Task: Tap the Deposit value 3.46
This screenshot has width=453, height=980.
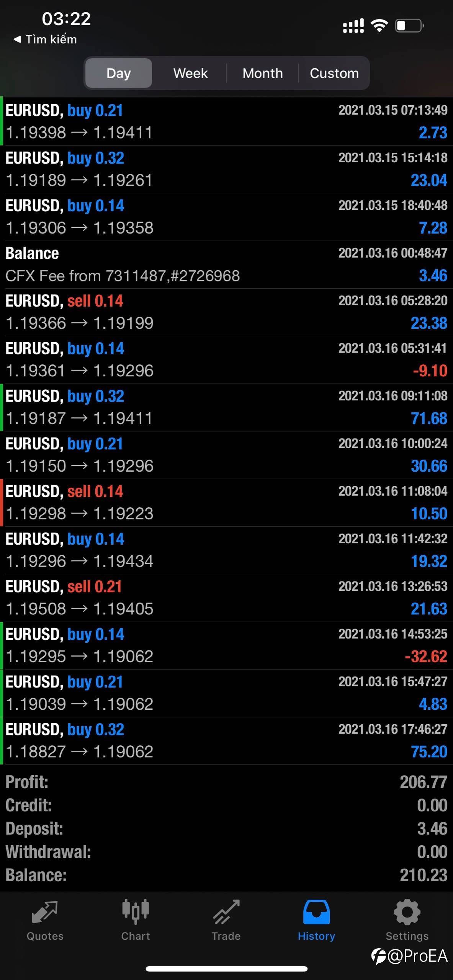Action: pos(432,829)
